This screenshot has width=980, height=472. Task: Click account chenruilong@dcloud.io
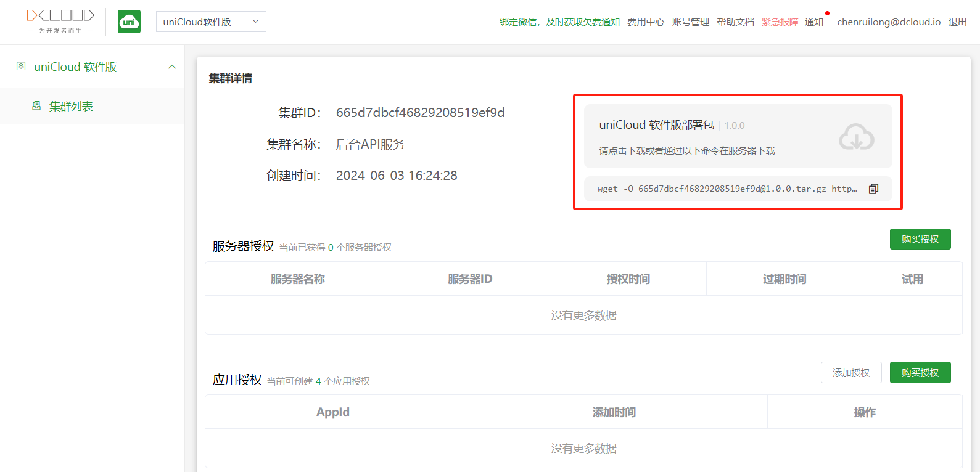point(889,22)
